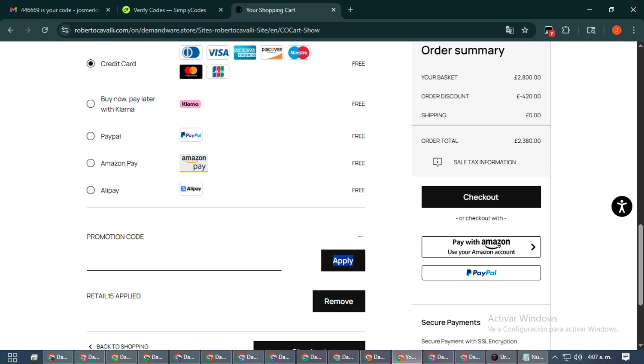
Task: Translate this page icon
Action: click(x=510, y=30)
